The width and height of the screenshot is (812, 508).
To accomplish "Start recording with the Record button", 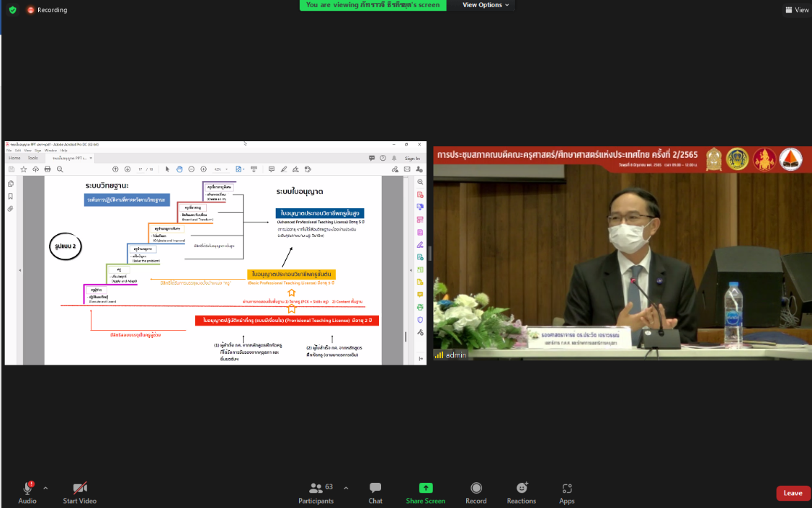I will (x=476, y=492).
